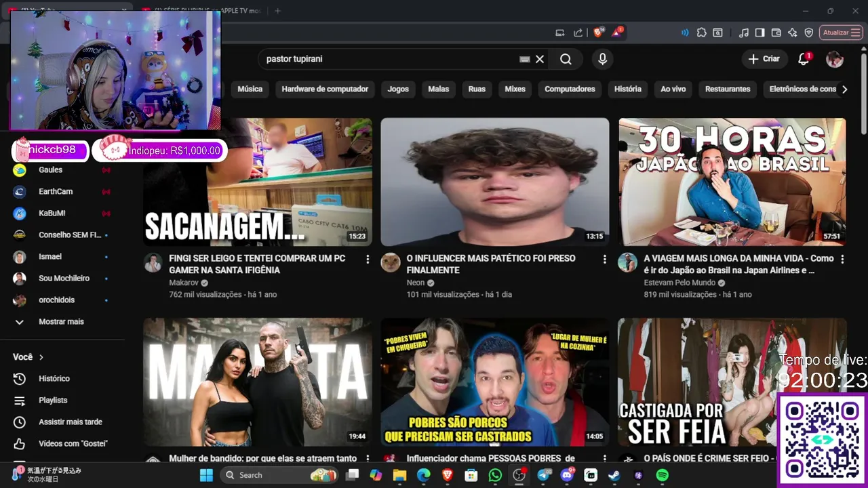Open options menu for INFLUENCER MAIS PATÉTICO video
The height and width of the screenshot is (488, 868).
click(604, 260)
